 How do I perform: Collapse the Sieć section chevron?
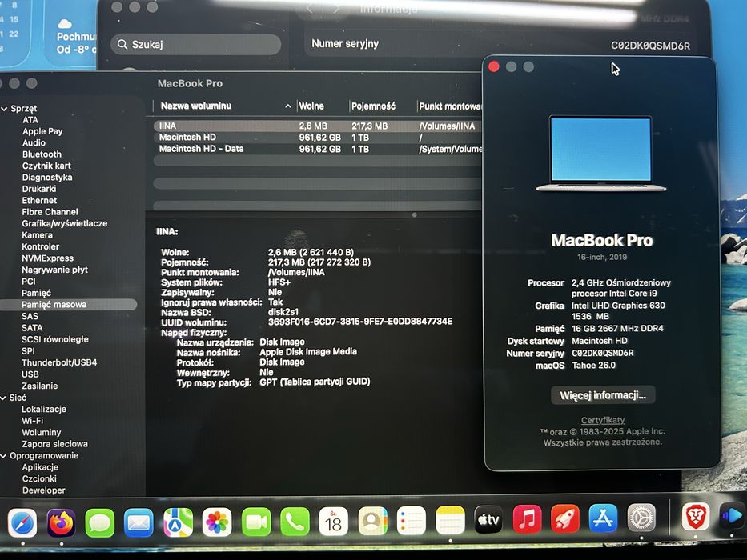click(3, 398)
